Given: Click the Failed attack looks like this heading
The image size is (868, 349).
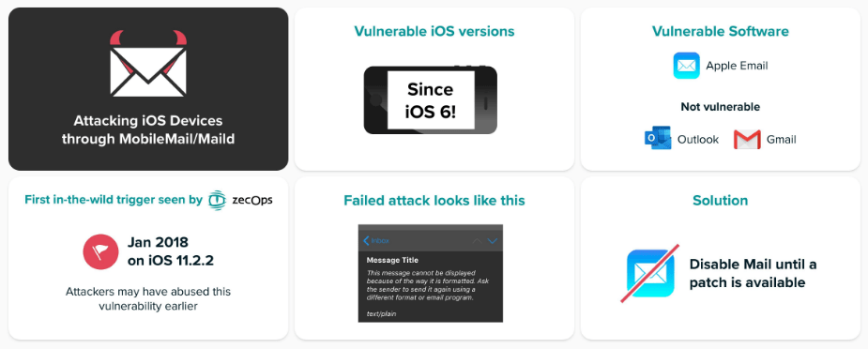Looking at the screenshot, I should coord(434,200).
